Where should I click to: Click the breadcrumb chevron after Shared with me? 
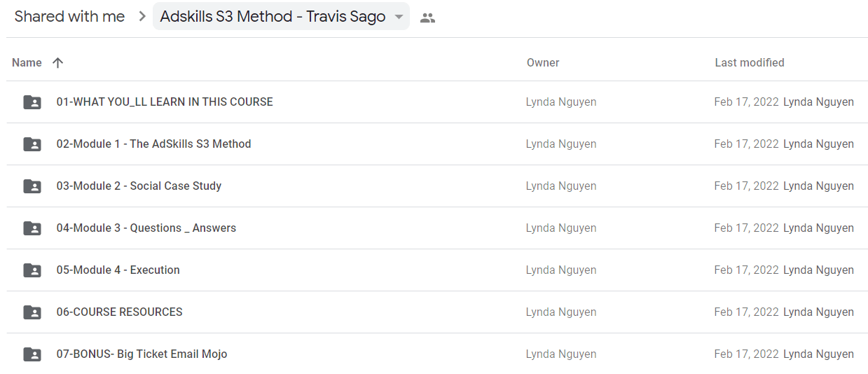click(142, 17)
